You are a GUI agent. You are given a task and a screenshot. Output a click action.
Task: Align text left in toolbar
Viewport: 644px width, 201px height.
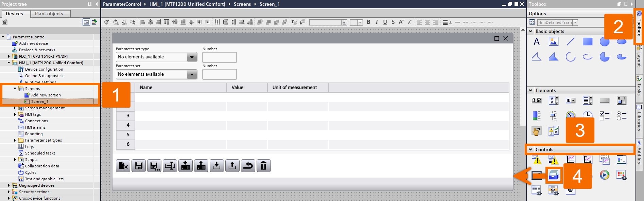[419, 22]
